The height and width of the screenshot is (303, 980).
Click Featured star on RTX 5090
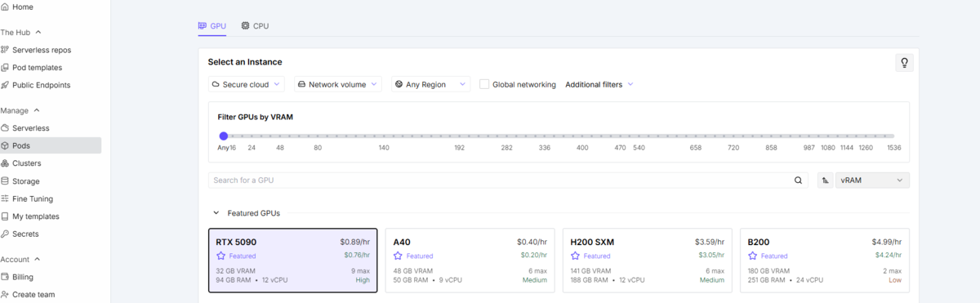click(221, 256)
